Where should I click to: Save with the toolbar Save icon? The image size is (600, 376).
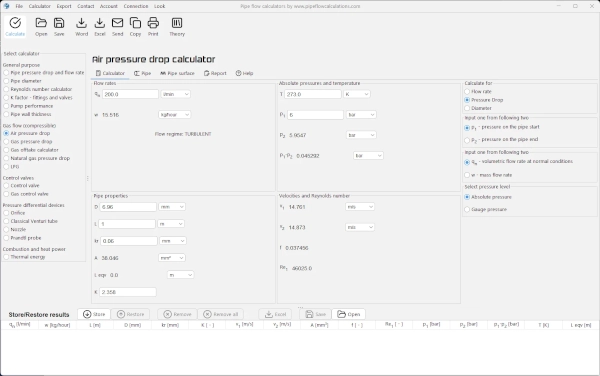[x=59, y=26]
